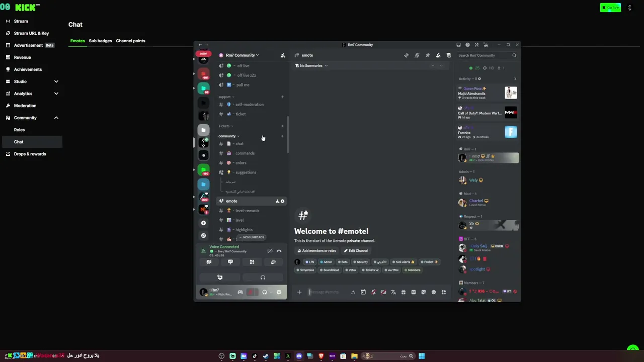Unmute the microphone in user panel
The image size is (644, 362).
(251, 293)
